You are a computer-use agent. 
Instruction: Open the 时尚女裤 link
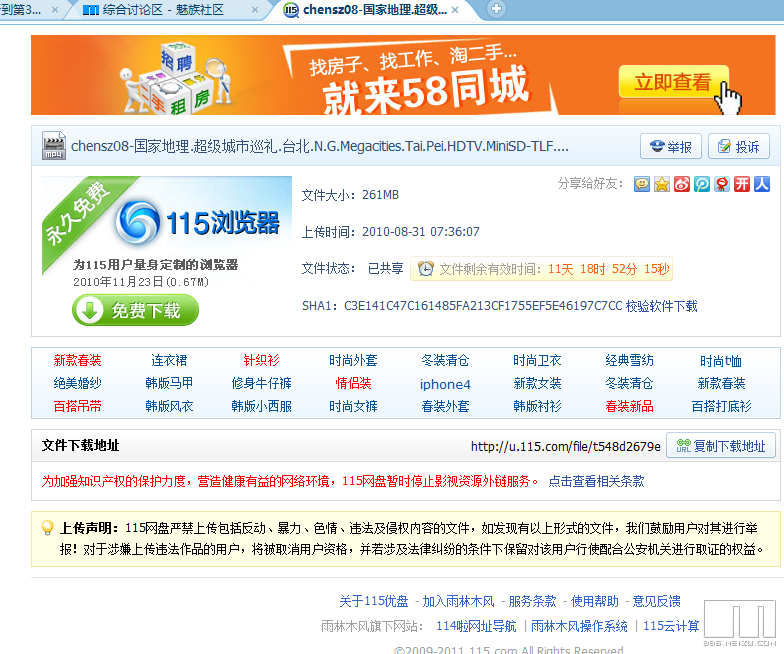tap(353, 406)
